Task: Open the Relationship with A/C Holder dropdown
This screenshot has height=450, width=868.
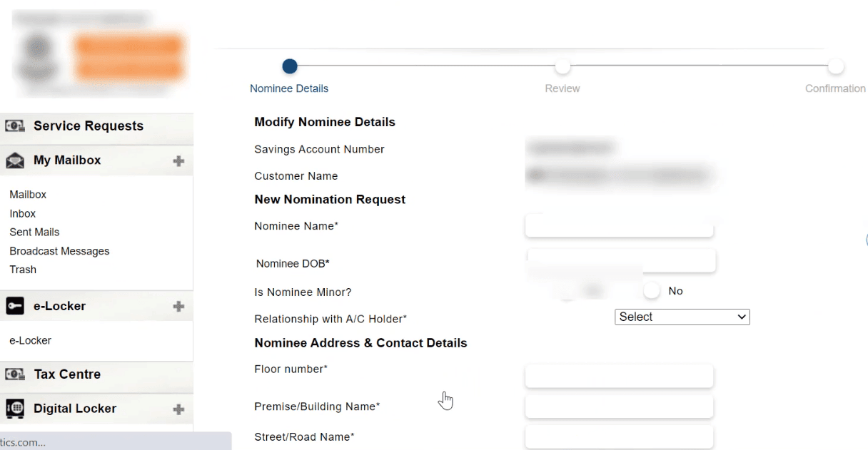Action: [682, 317]
